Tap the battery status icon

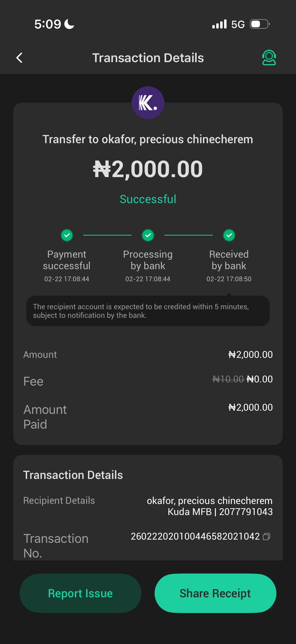(x=260, y=24)
